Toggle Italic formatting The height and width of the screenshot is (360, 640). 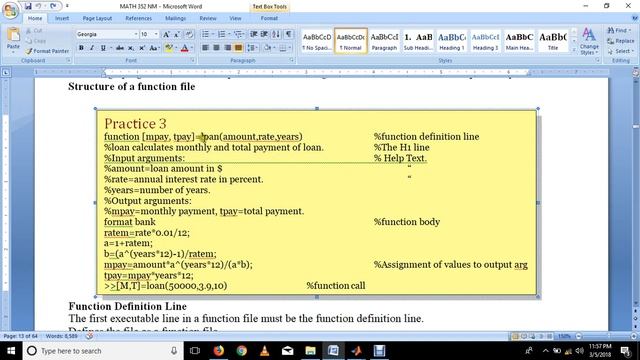tap(92, 48)
